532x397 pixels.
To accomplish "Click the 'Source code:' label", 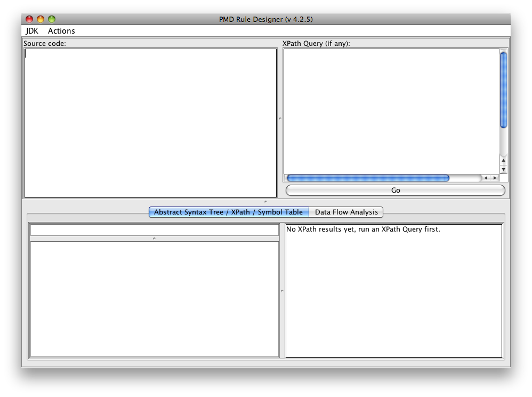I will 44,43.
